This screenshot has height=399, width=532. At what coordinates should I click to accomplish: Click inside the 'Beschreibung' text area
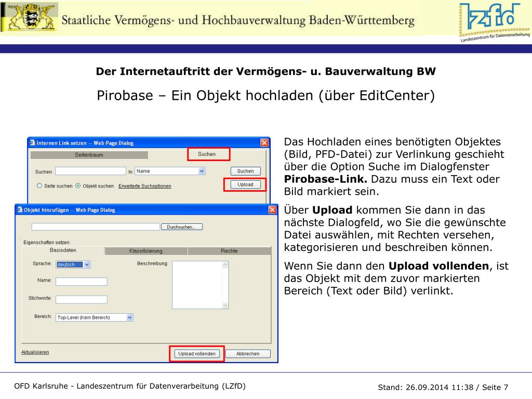pos(197,285)
